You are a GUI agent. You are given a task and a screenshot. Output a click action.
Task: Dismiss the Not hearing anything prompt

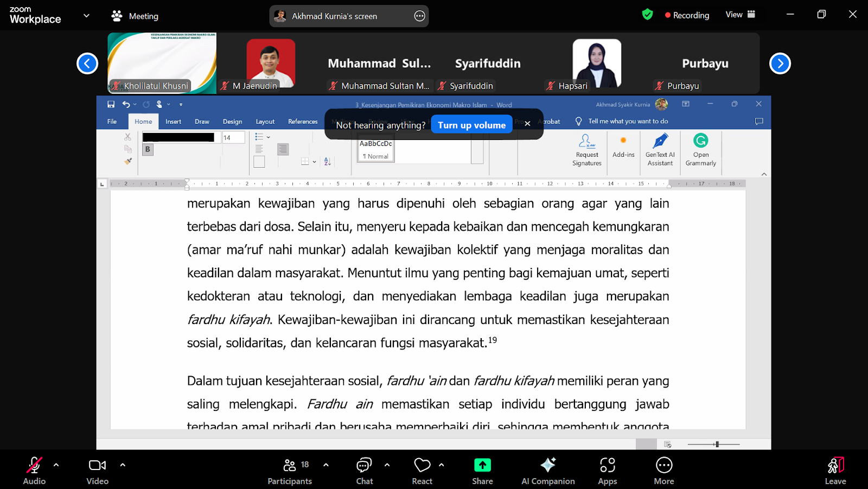(x=527, y=124)
